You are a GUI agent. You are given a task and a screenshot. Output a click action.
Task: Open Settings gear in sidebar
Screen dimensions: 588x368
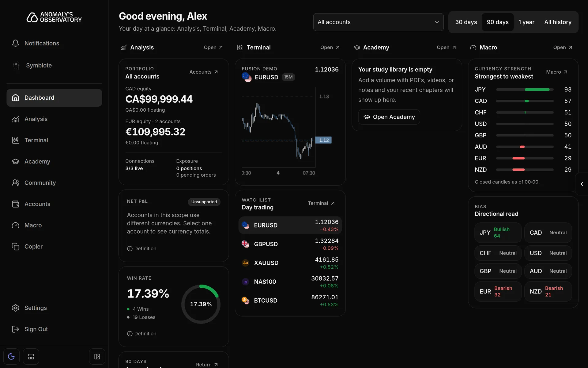[x=54, y=308]
